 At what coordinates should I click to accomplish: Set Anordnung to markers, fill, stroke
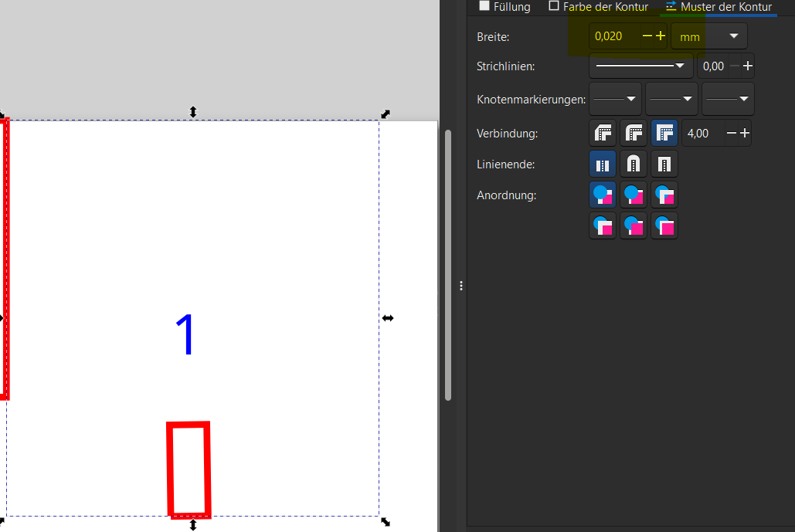coord(603,225)
